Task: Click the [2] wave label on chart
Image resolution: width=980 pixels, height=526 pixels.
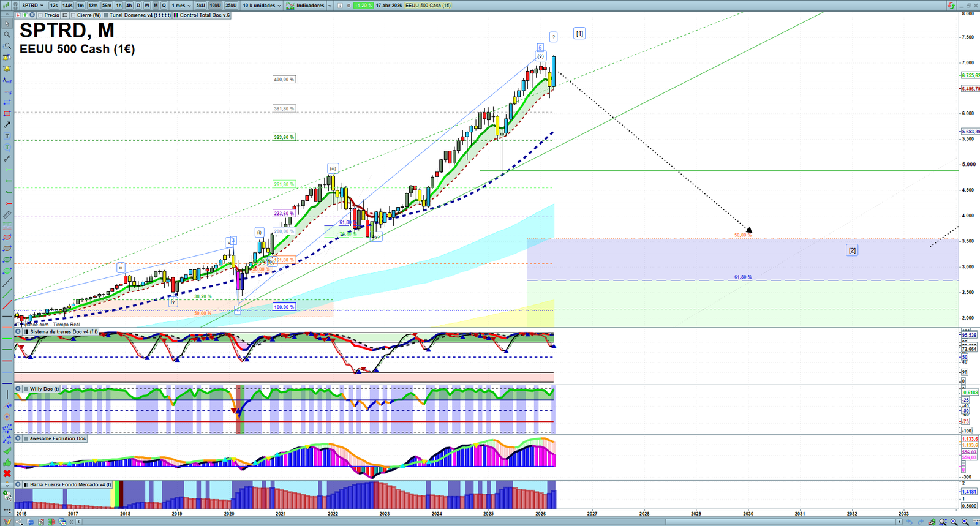Action: tap(852, 250)
